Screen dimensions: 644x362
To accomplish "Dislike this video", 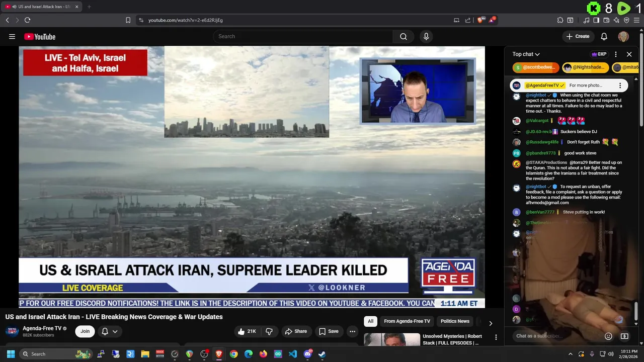I will tap(269, 331).
